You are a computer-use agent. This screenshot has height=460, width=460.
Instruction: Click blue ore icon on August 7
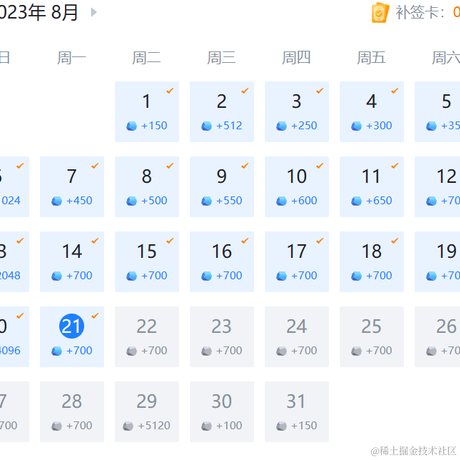click(57, 201)
